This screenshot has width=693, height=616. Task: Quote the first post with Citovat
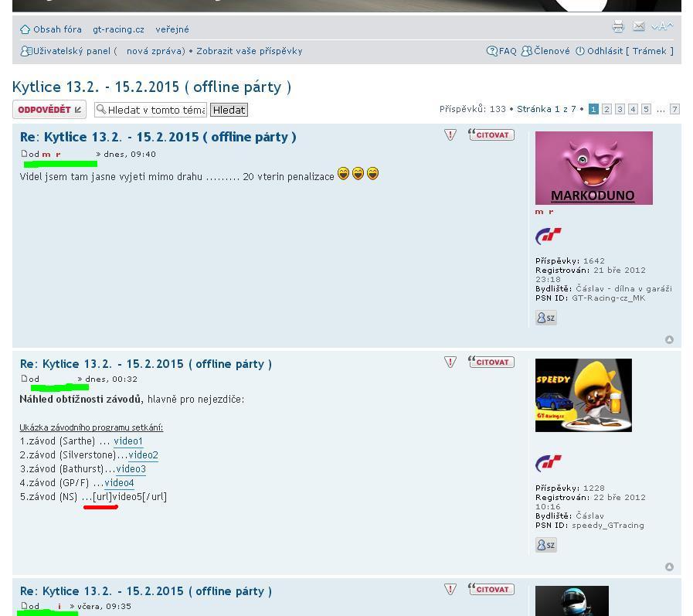pyautogui.click(x=491, y=135)
